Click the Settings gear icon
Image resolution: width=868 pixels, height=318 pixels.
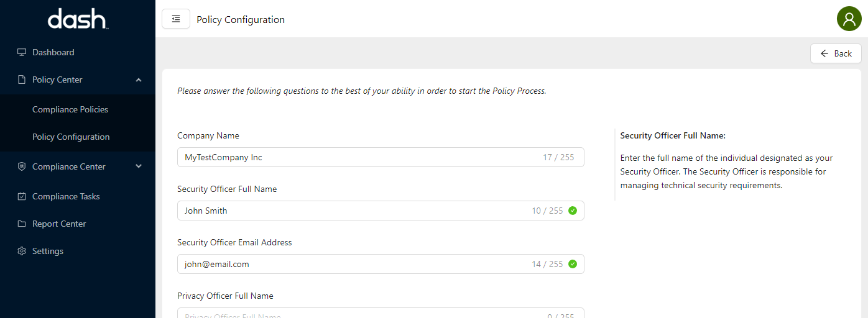coord(22,251)
